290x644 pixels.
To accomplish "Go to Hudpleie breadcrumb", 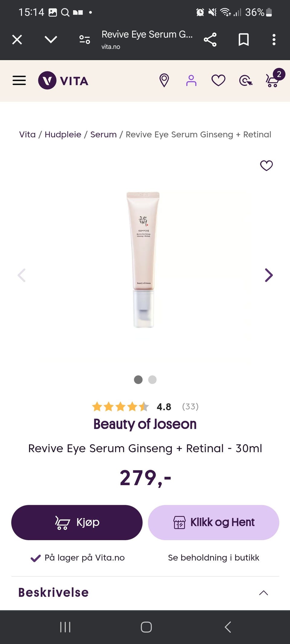I will point(63,135).
